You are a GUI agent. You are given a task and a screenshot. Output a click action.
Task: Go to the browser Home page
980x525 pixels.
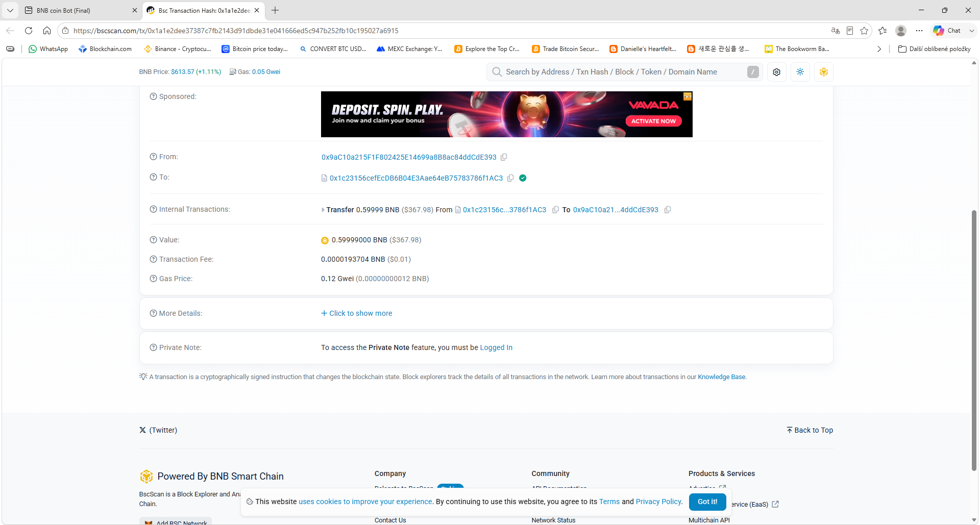pyautogui.click(x=47, y=31)
